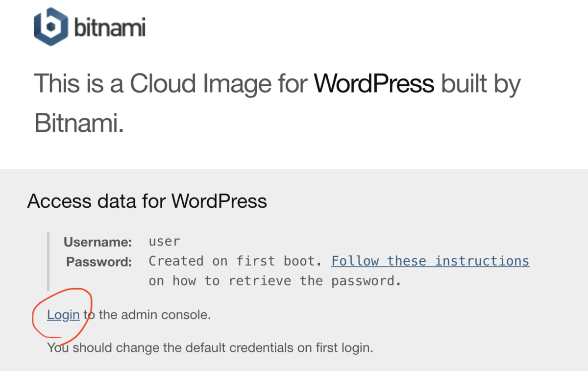Click the Bitnami hexagon logo icon
This screenshot has height=371, width=588.
tap(50, 26)
